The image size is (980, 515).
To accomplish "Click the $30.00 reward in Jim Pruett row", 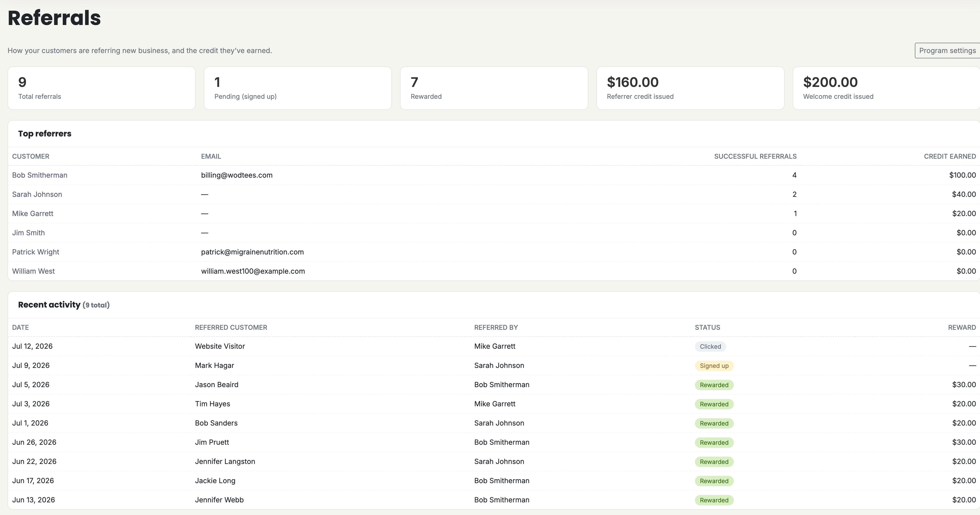I will point(964,442).
